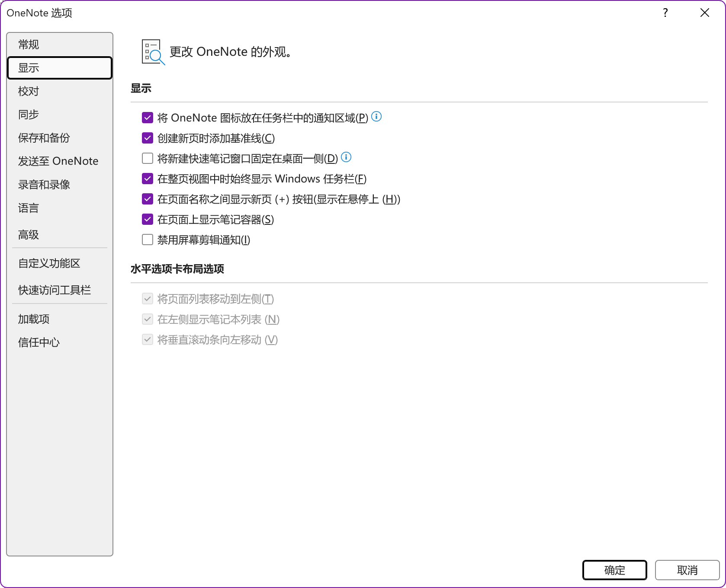Viewport: 726px width, 588px height.
Task: Click the 显示 section heading in the main pane
Action: click(141, 89)
